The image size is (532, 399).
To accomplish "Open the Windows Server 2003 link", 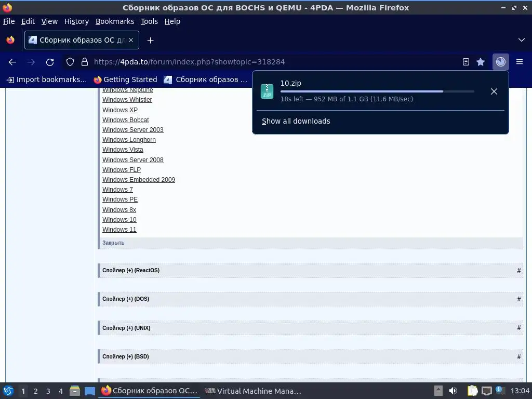I will [133, 129].
